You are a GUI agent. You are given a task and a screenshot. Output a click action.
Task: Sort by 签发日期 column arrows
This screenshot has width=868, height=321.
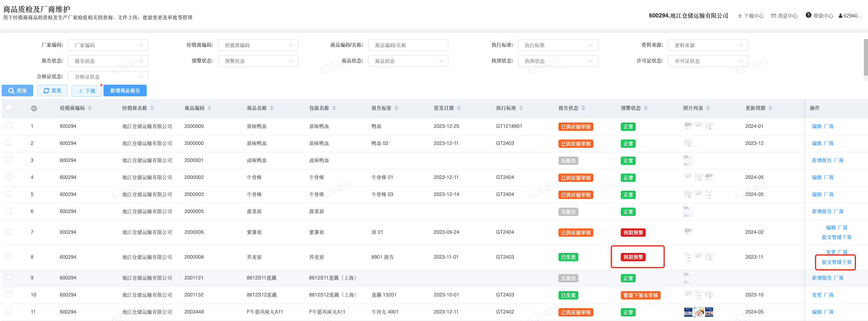(459, 108)
